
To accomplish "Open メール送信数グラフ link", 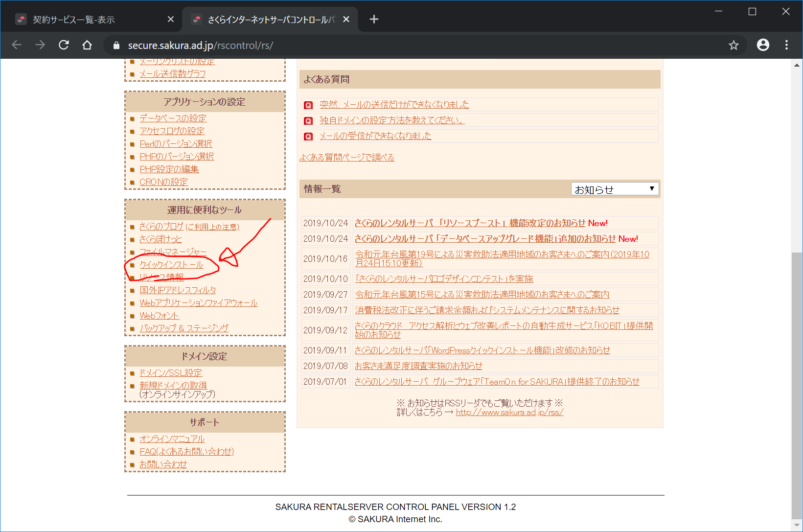I will (x=172, y=73).
